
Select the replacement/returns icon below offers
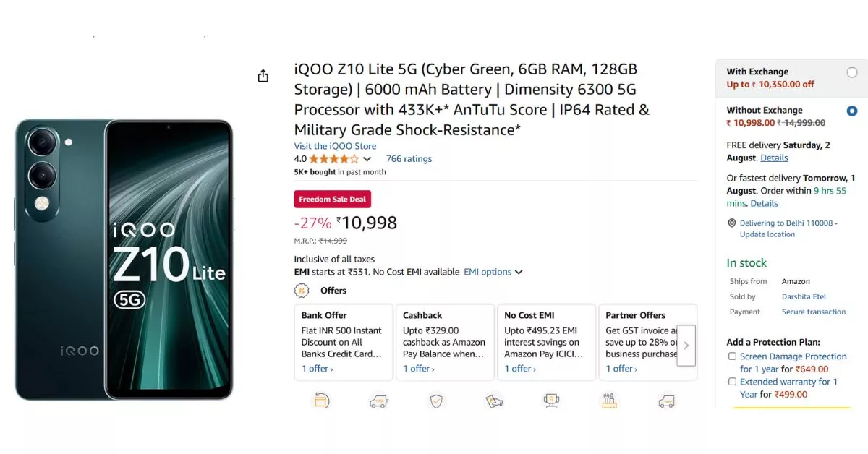322,400
